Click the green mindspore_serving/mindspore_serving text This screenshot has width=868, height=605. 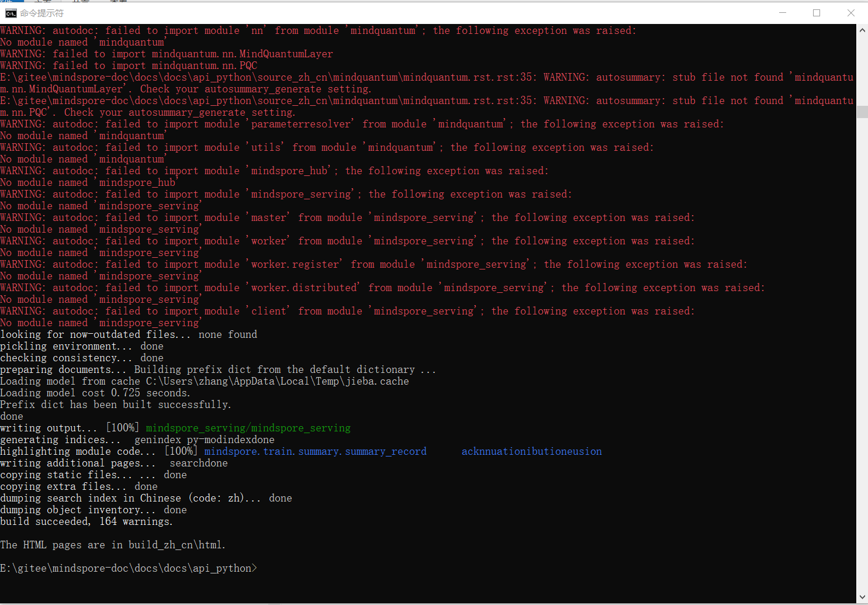(x=248, y=428)
